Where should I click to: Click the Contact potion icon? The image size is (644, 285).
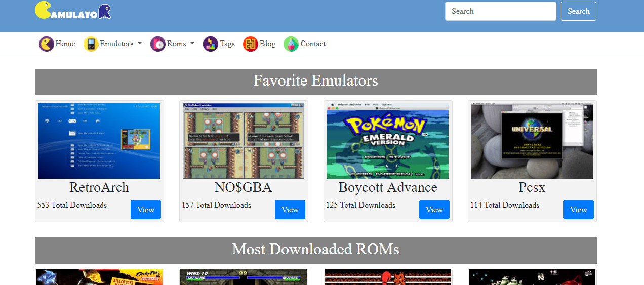click(x=291, y=44)
